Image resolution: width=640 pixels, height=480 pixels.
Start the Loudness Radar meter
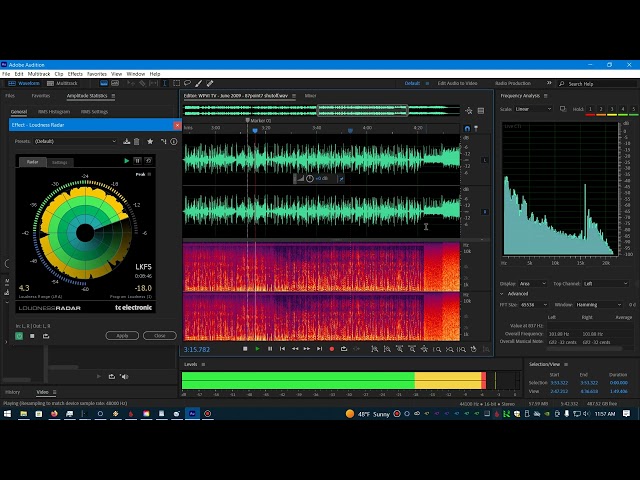127,161
